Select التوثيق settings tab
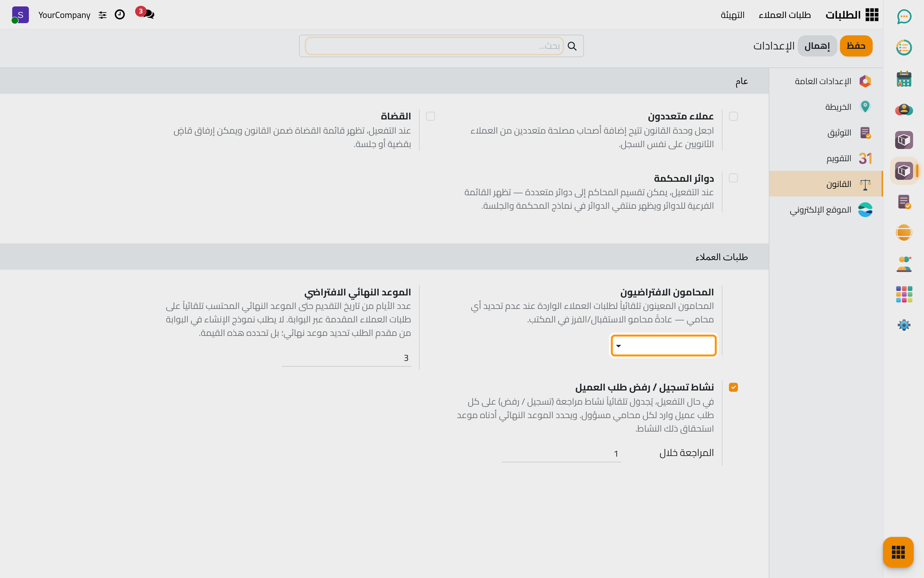 coord(826,132)
